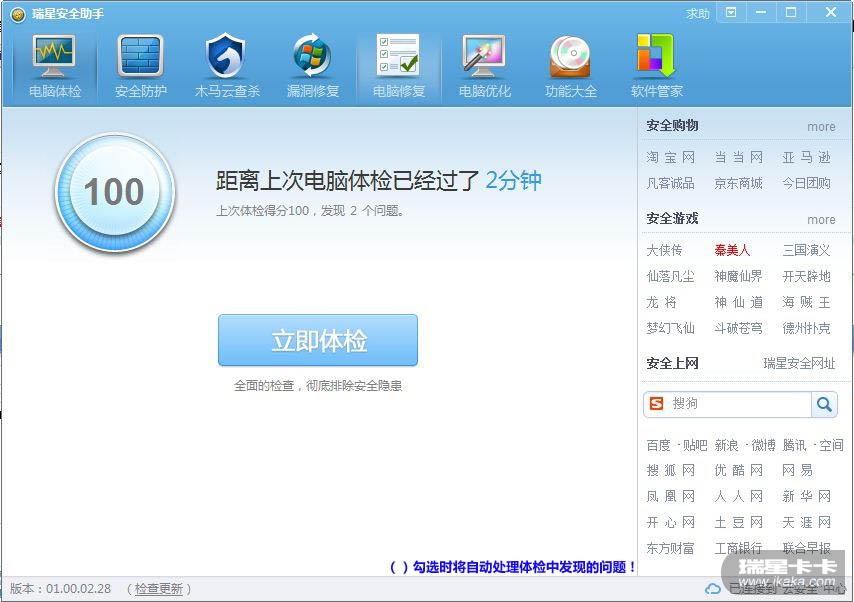The height and width of the screenshot is (602, 854).
Task: Open the 当当网 link
Action: [x=739, y=157]
